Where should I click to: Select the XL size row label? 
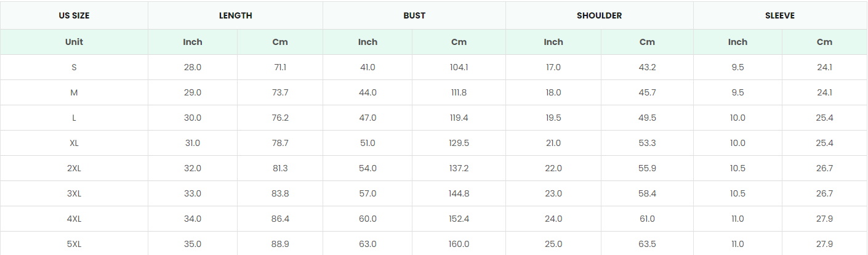74,143
